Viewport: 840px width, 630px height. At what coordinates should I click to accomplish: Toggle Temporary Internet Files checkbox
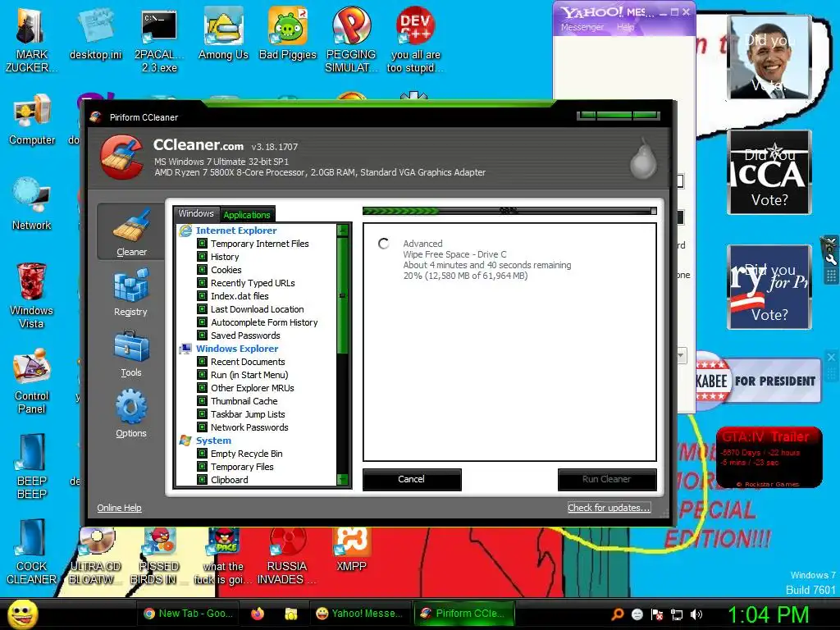pyautogui.click(x=202, y=243)
